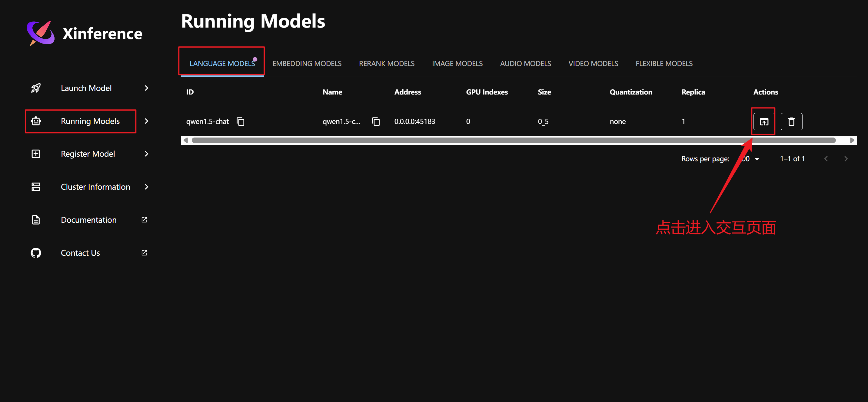868x402 pixels.
Task: Switch to the Audio Models tab
Action: click(525, 63)
